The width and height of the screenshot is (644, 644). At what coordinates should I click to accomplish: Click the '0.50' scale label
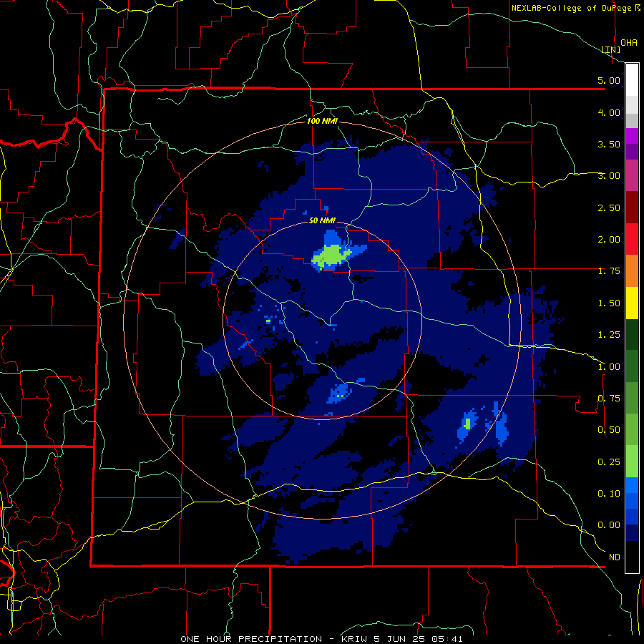[609, 430]
